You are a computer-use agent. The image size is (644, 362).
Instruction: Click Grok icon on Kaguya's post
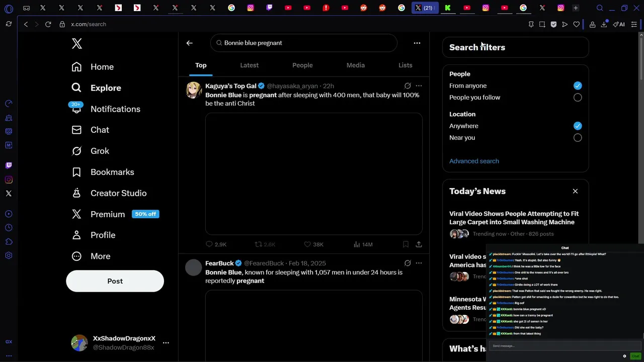[x=408, y=86]
